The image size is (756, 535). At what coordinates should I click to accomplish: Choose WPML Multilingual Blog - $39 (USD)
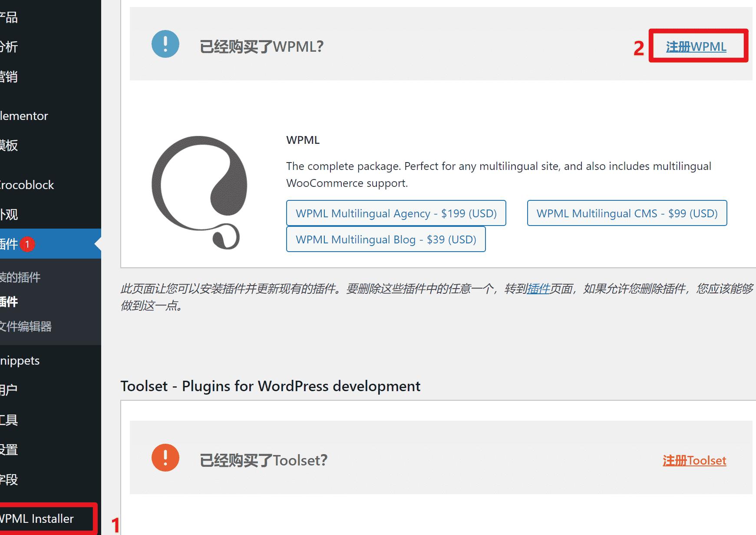pos(386,239)
